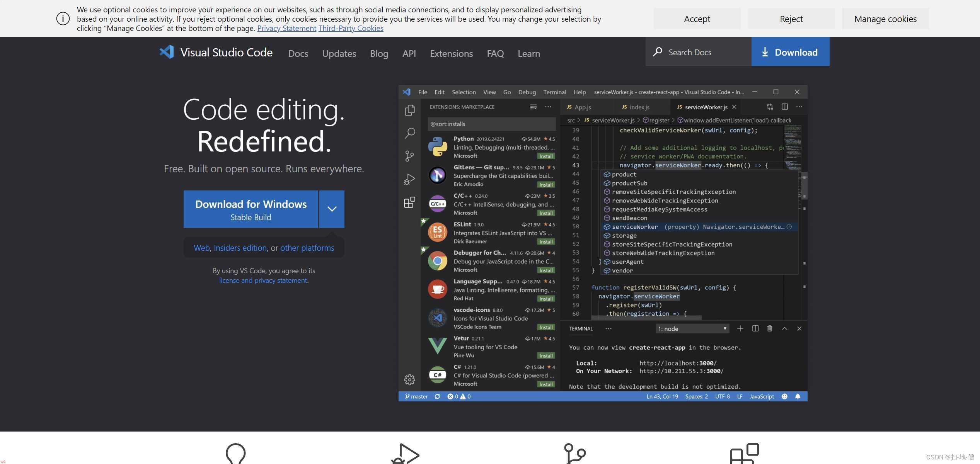Click the @sort:installs extension search field
Image resolution: width=980 pixels, height=464 pixels.
(492, 124)
